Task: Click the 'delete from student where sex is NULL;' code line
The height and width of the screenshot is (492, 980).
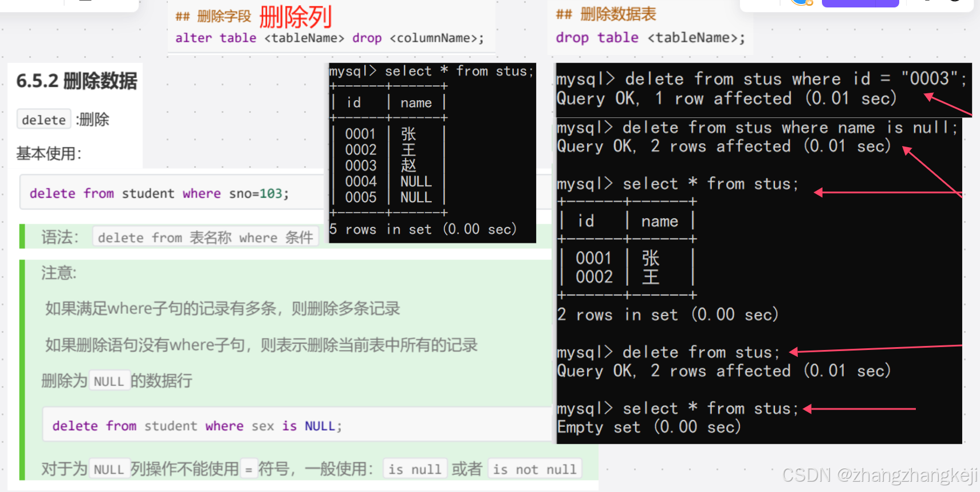Action: pos(197,426)
